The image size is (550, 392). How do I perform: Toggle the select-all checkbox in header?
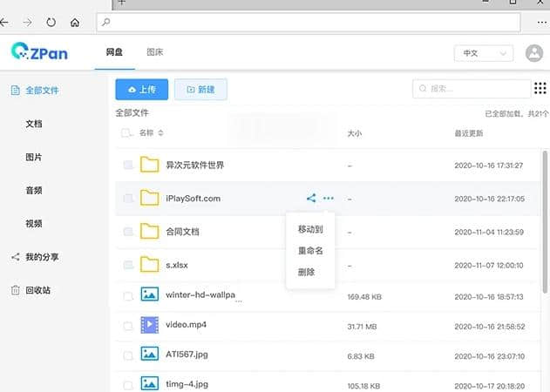(x=126, y=133)
